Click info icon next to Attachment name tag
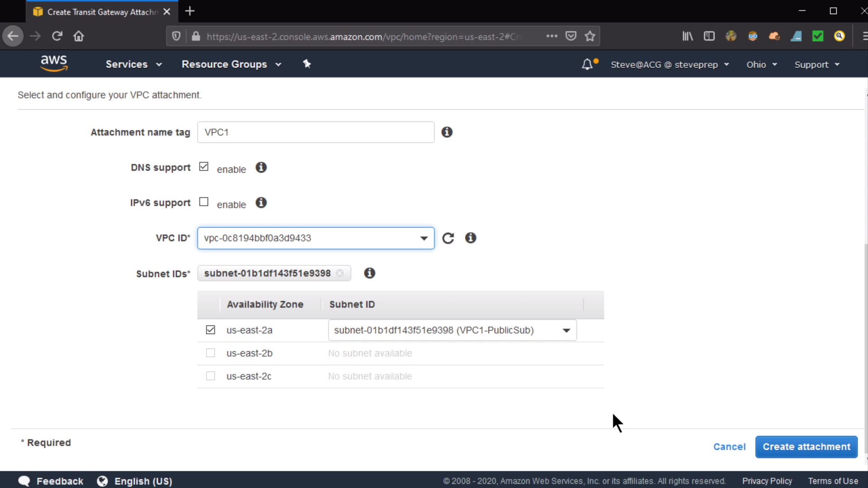This screenshot has height=488, width=868. [447, 132]
